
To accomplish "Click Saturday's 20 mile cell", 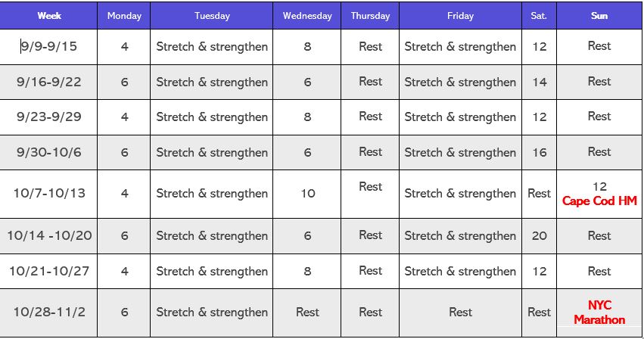I will click(x=539, y=235).
